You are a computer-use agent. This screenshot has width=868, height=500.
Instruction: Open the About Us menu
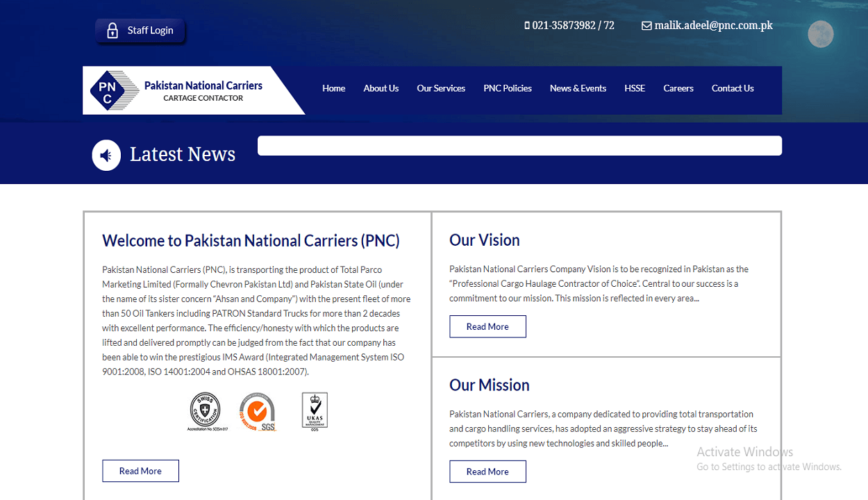[381, 88]
